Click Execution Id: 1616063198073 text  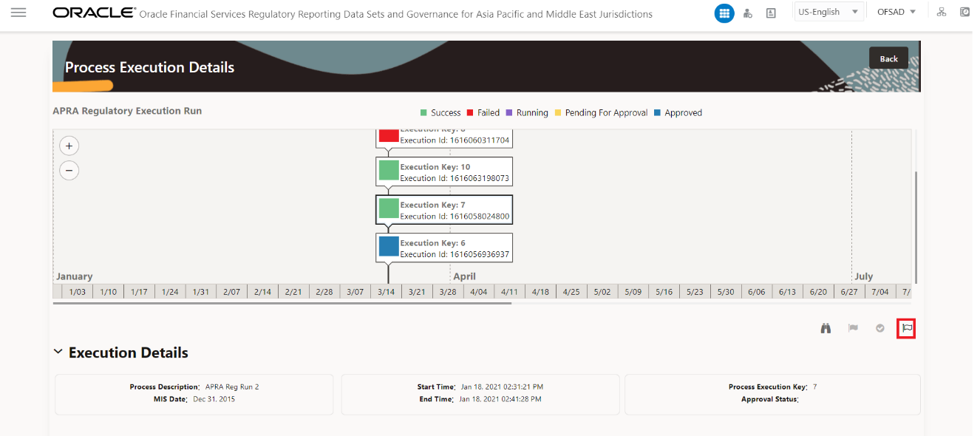tap(455, 178)
